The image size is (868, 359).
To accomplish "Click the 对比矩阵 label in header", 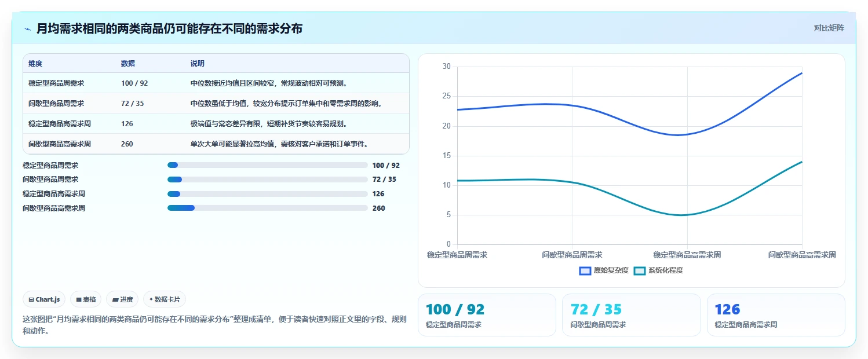I will coord(829,28).
